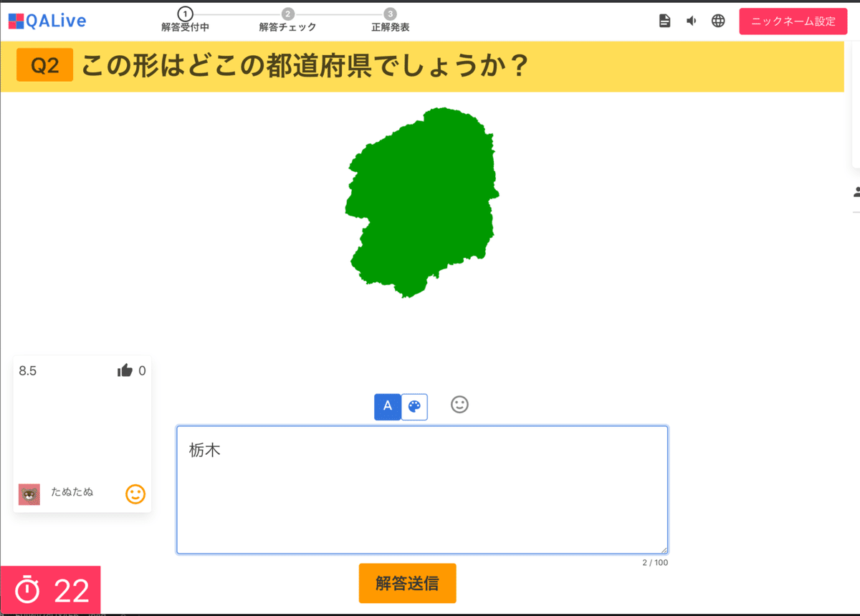Give a thumbs up to the 8.5 answer
860x616 pixels.
[125, 370]
